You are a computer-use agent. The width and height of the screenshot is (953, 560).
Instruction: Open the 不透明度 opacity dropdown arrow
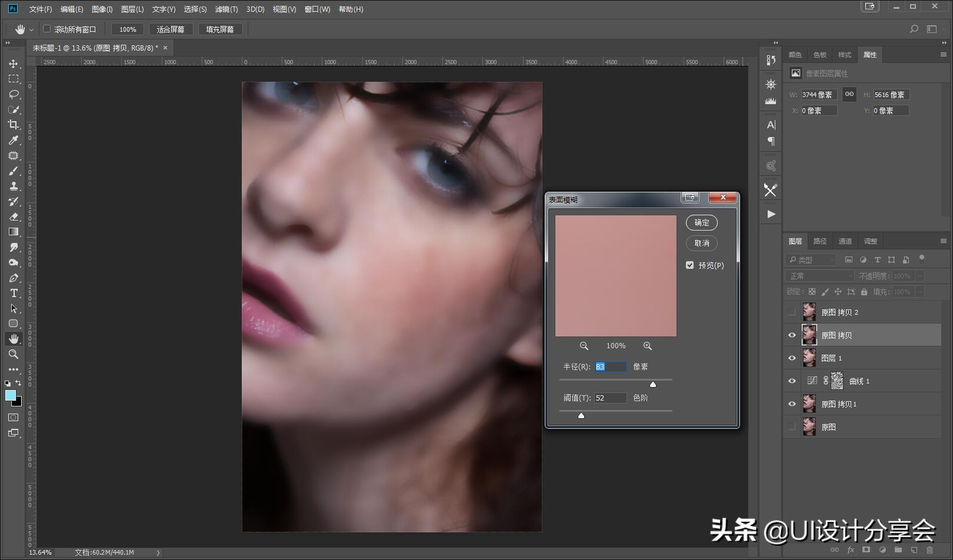coord(919,276)
